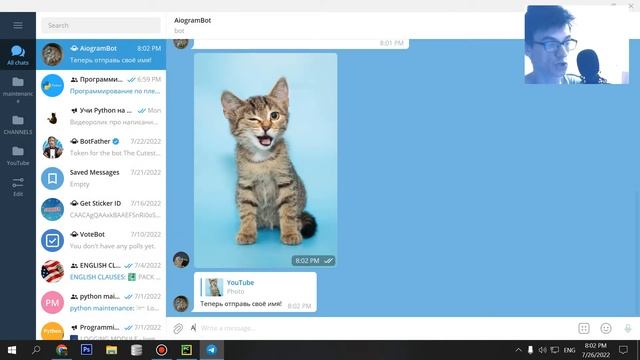Click the pink PM group avatar

coord(52,302)
